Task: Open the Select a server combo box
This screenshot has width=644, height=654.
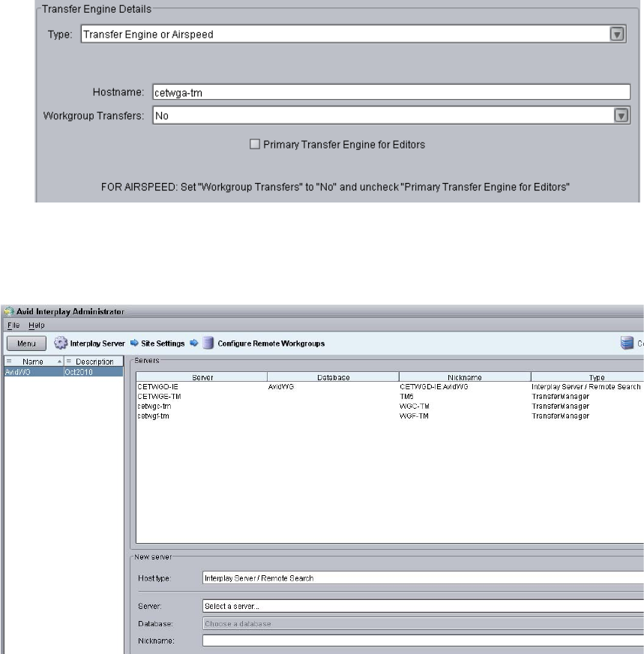Action: click(x=423, y=606)
